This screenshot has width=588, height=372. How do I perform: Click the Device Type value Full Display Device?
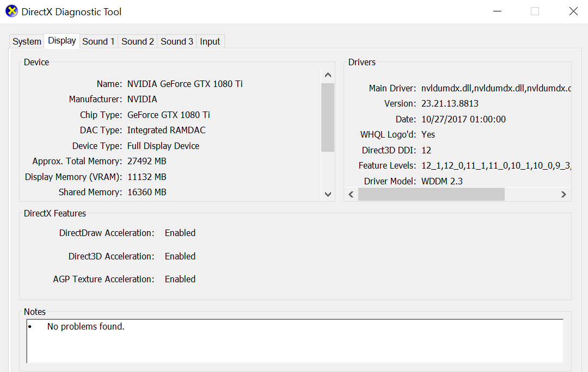(163, 146)
